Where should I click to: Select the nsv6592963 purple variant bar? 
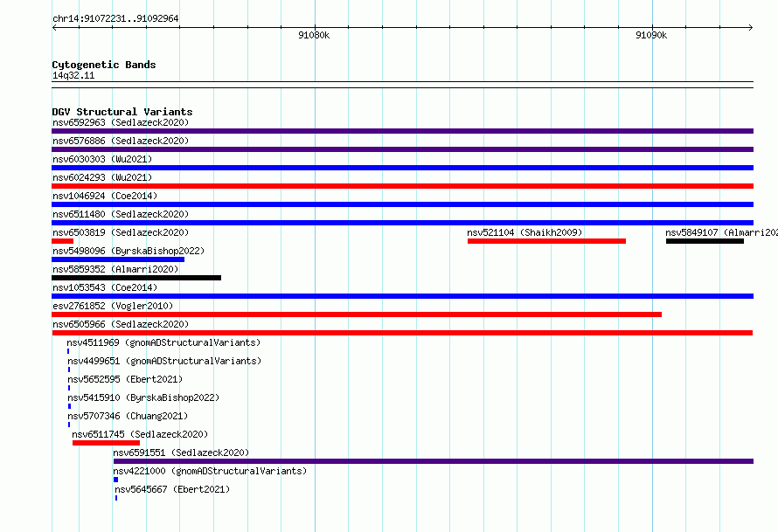[x=402, y=131]
